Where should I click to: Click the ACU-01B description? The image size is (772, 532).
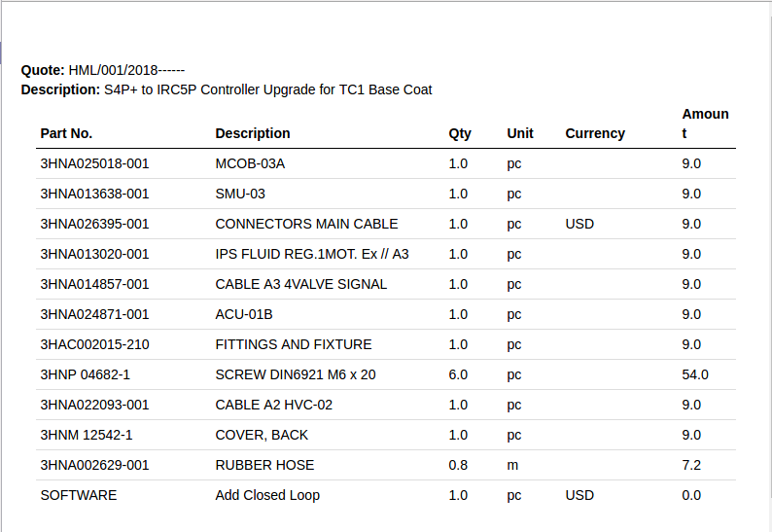point(244,314)
